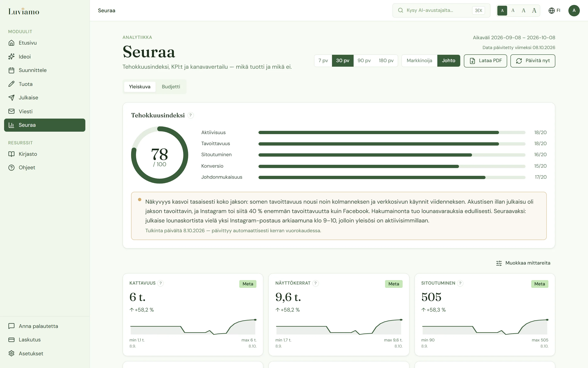Click the Ideoi sparkle icon
Screen dimensions: 588x368
click(11, 57)
